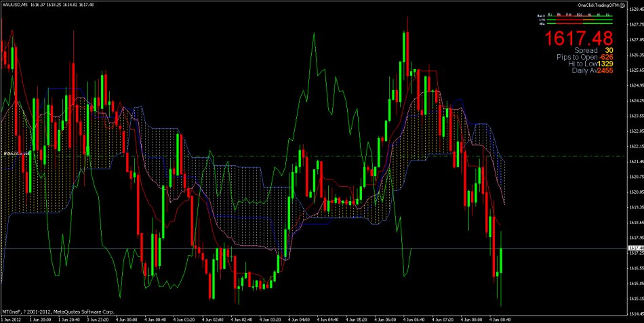Click the 4 Jun 08:40 time axis label
Viewport: 644px width, 323px height.
coord(500,318)
